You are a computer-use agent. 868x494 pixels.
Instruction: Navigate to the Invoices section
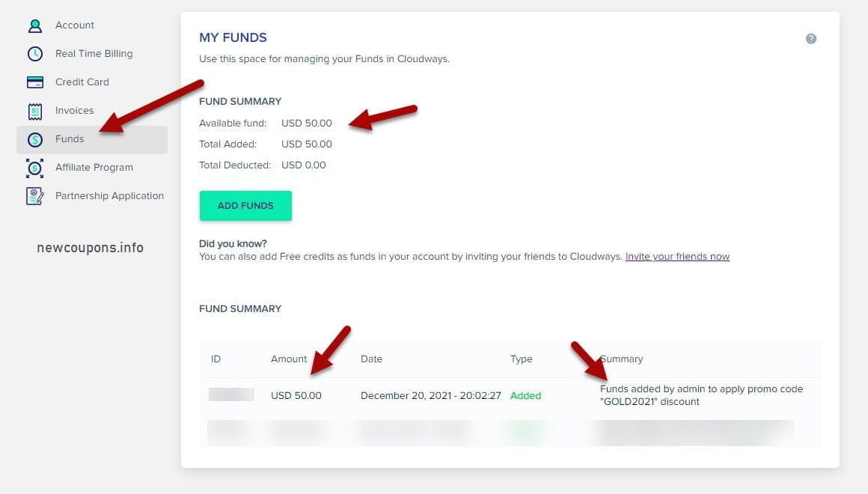74,110
